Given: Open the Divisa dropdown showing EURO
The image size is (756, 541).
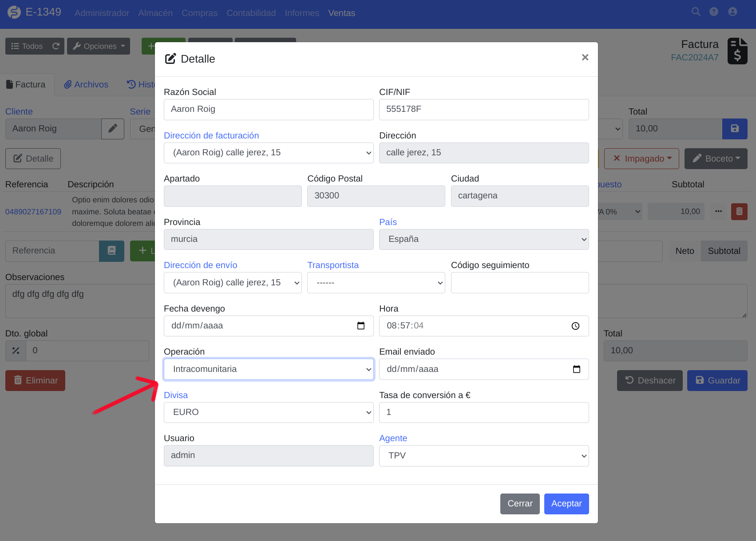Looking at the screenshot, I should tap(269, 412).
